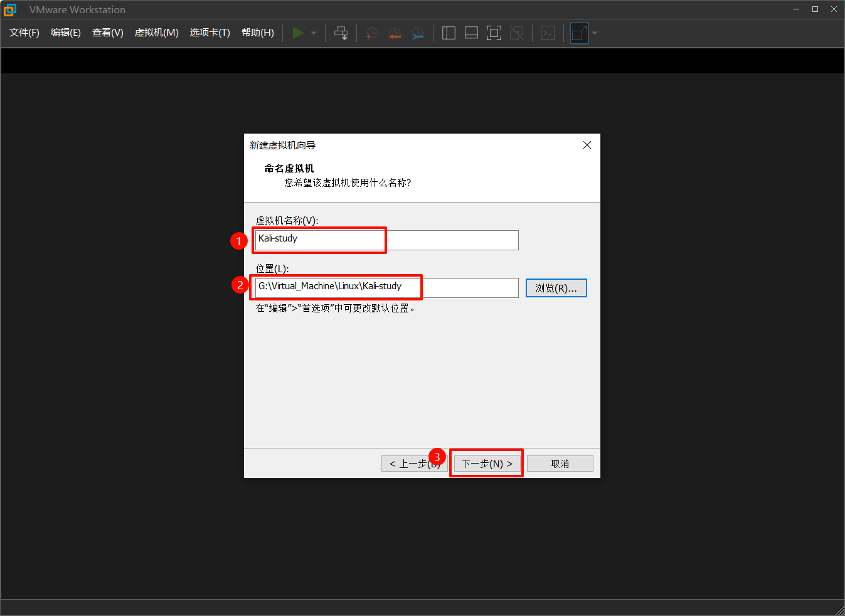The height and width of the screenshot is (616, 845).
Task: Expand the stretch mode dropdown arrow
Action: click(x=595, y=33)
